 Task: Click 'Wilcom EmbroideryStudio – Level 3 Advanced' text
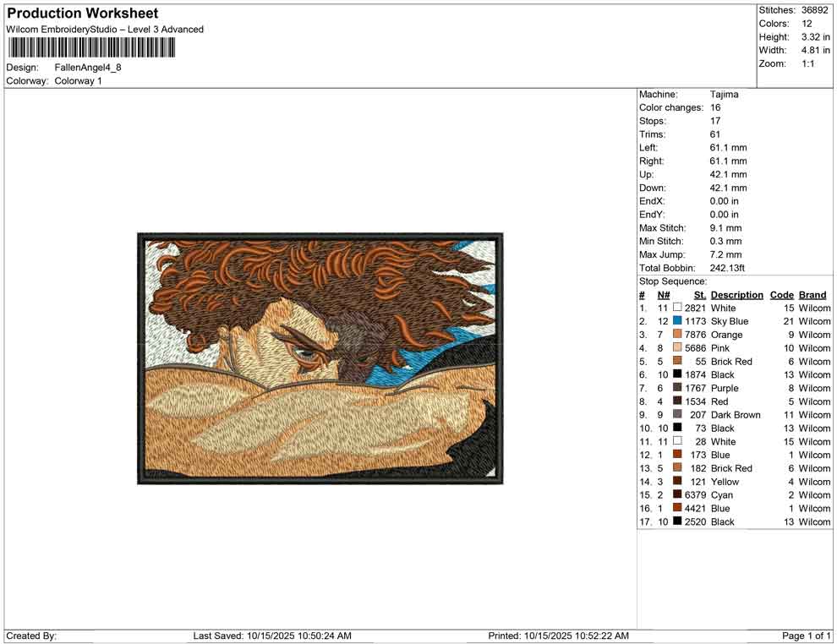(105, 30)
